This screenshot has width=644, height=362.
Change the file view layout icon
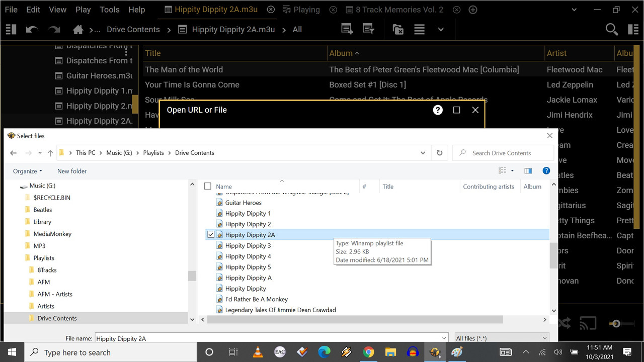pyautogui.click(x=502, y=171)
